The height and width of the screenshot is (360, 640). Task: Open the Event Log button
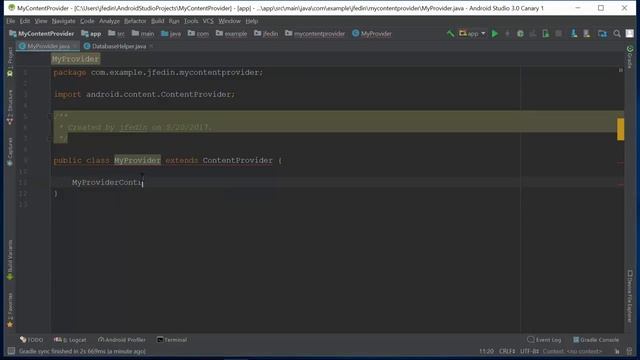tap(544, 340)
